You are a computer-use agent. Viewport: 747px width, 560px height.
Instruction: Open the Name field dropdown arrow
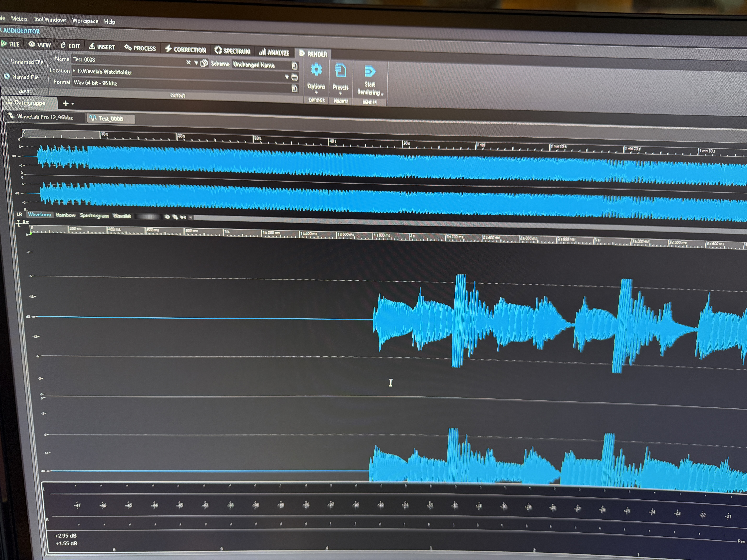[196, 63]
